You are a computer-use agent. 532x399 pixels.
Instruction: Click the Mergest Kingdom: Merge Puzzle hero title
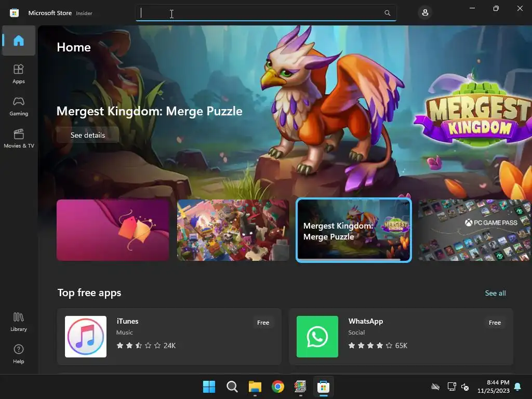pos(149,111)
